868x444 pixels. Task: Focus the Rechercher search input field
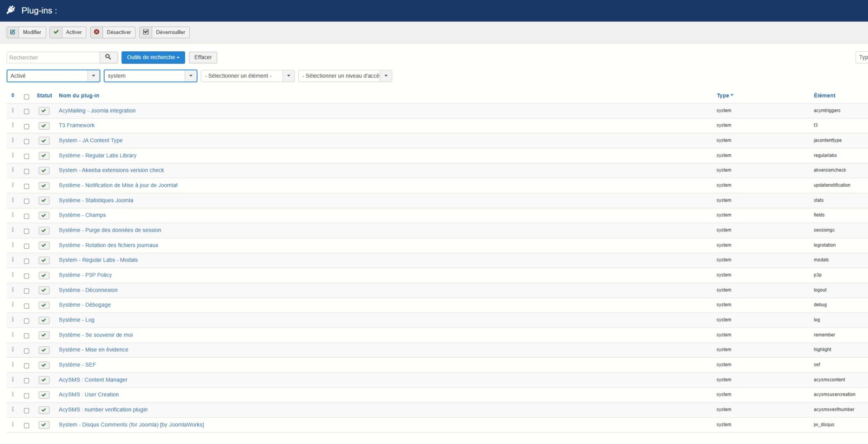pyautogui.click(x=53, y=57)
